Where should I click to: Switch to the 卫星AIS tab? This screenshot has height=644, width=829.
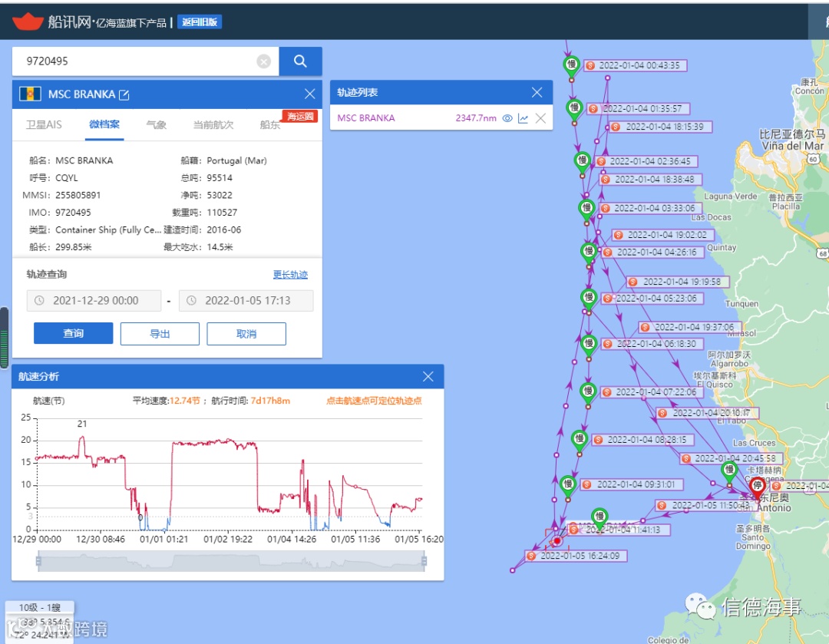click(x=44, y=125)
